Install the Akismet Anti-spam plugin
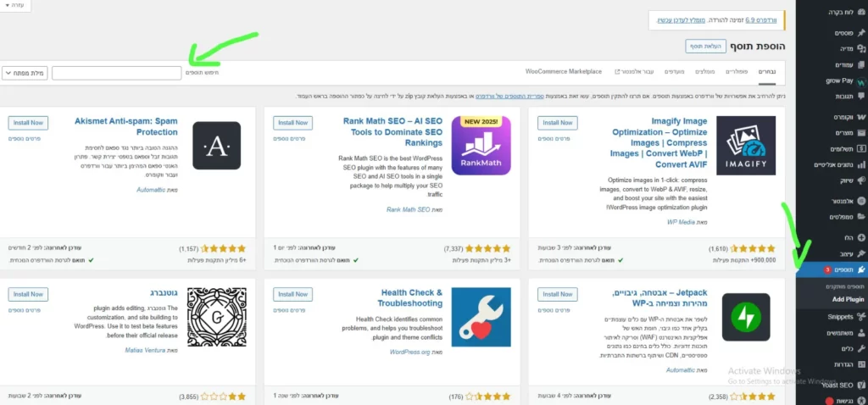868x405 pixels. coord(28,122)
